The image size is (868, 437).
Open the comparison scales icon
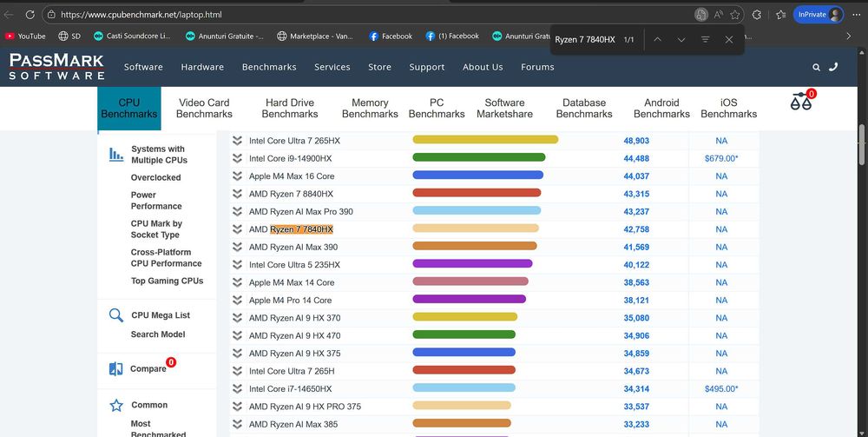[x=801, y=102]
